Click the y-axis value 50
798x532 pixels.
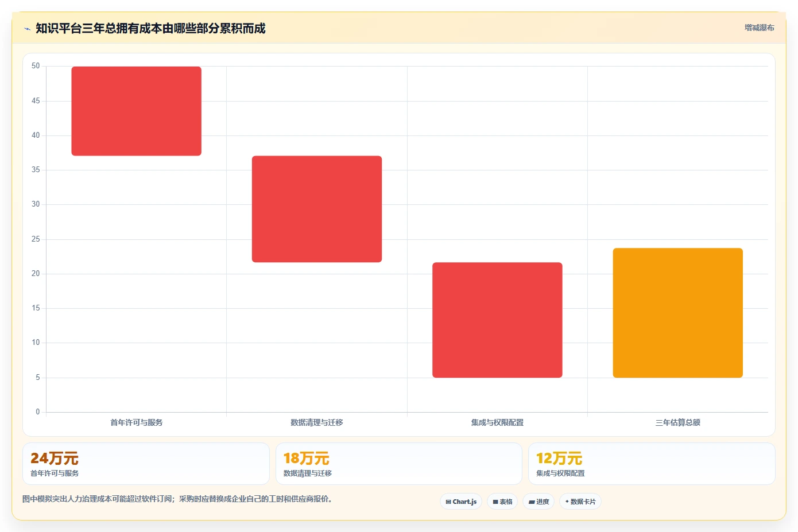point(36,66)
